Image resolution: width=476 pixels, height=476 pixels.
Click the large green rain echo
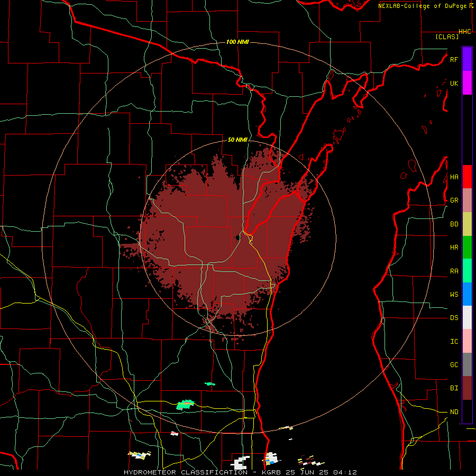coord(185,405)
